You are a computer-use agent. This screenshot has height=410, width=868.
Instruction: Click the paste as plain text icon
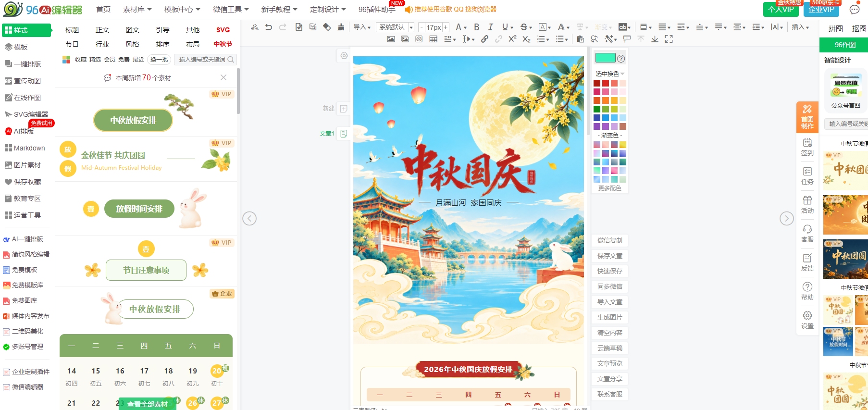(580, 39)
